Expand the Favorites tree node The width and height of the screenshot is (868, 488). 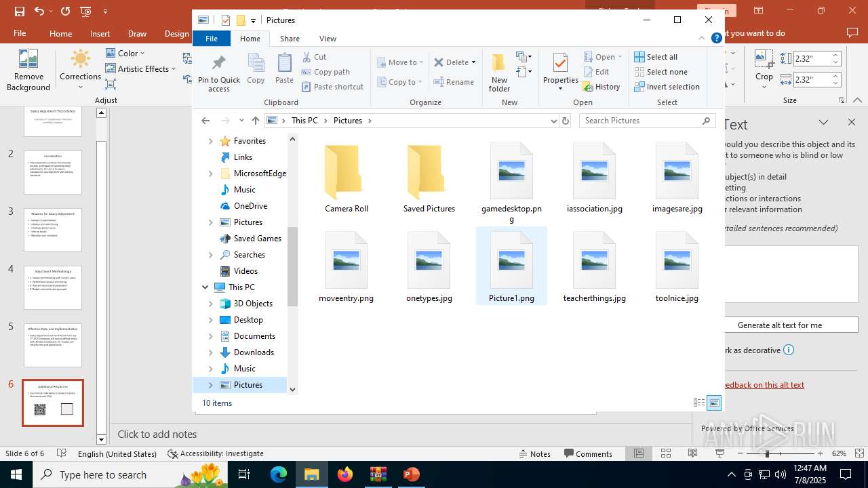210,141
